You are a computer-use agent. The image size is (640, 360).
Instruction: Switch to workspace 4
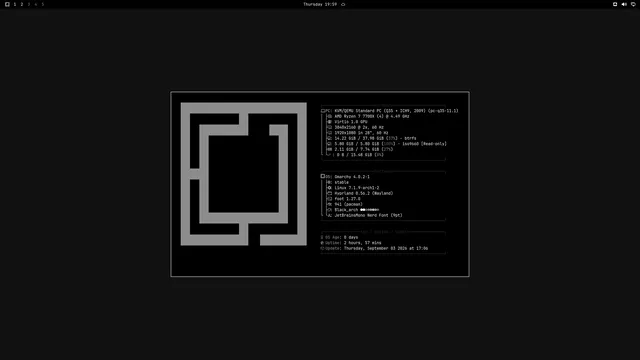coord(36,4)
